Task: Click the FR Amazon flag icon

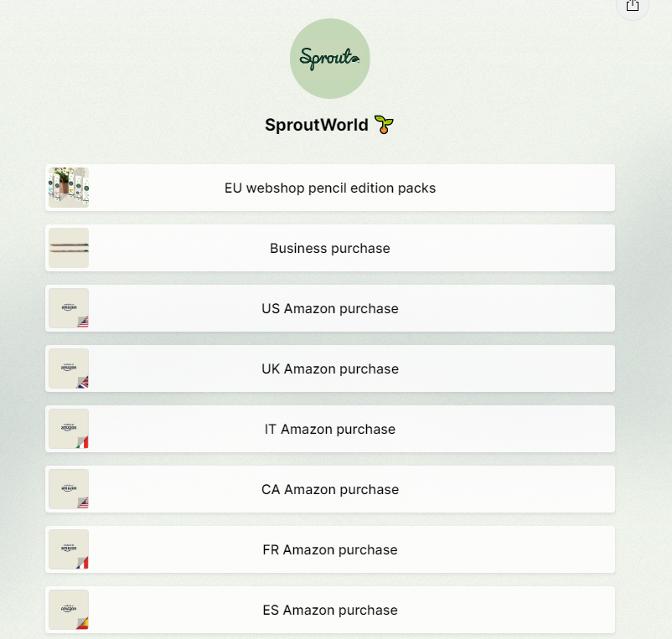Action: pyautogui.click(x=82, y=562)
